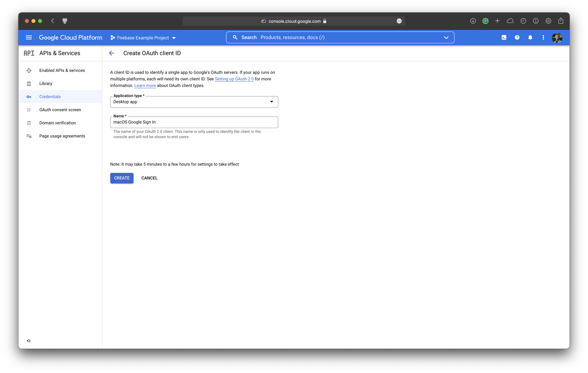
Task: Open the Firebase Example Project selector
Action: (143, 38)
